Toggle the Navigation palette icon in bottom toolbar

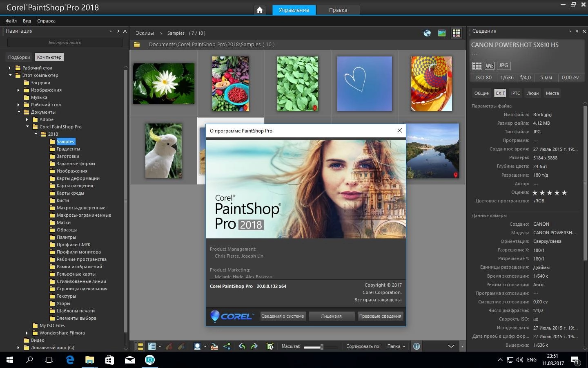pyautogui.click(x=140, y=346)
